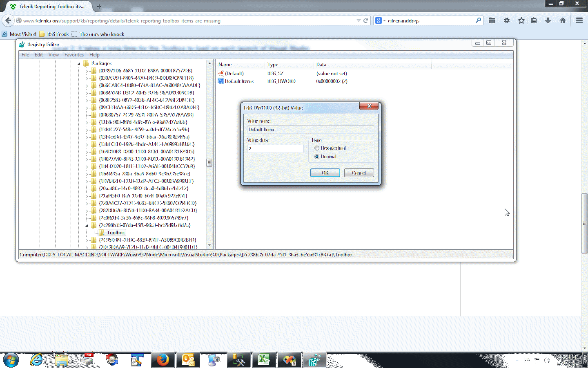Click the Data column header
Viewport: 588px width, 368px height.
coord(372,65)
